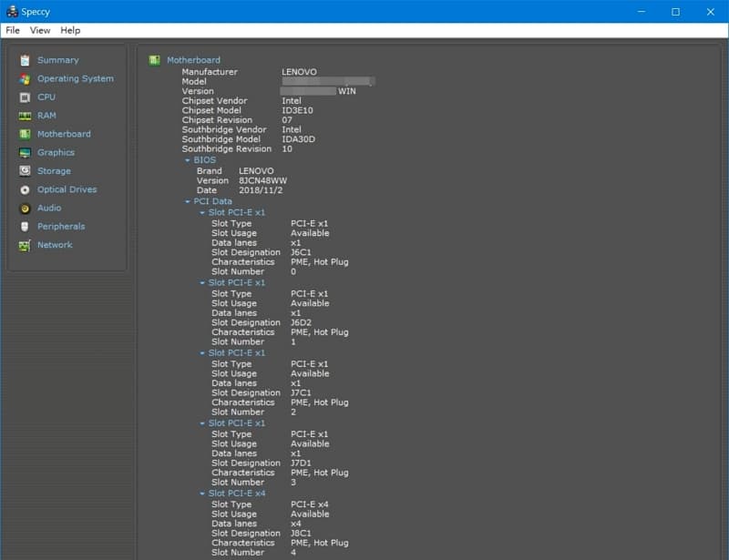Collapse the Slot PCI-E x4 arrow
Image resolution: width=729 pixels, height=560 pixels.
201,494
